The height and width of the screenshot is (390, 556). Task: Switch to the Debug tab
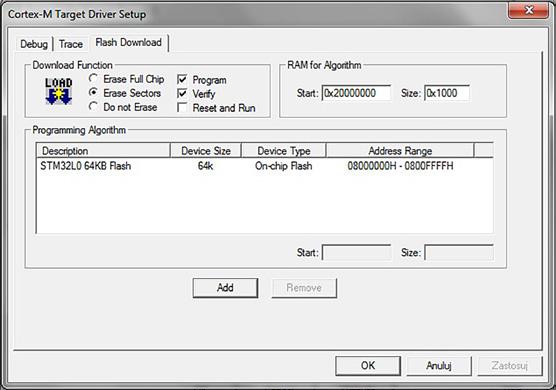click(34, 44)
